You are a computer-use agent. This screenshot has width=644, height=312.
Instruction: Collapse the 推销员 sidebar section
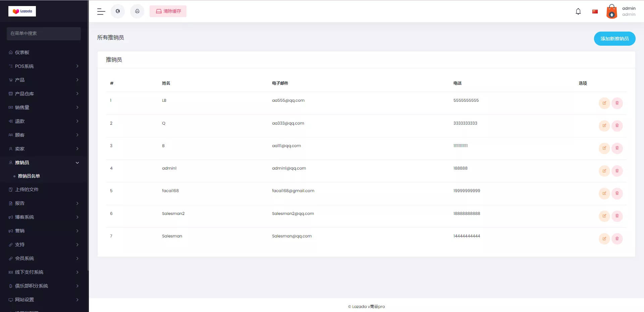pyautogui.click(x=44, y=163)
